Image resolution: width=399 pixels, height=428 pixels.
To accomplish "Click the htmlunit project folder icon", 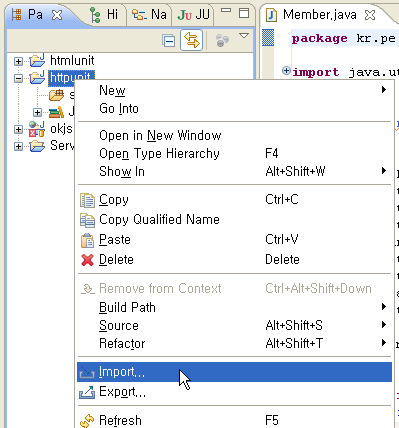I will click(x=37, y=60).
